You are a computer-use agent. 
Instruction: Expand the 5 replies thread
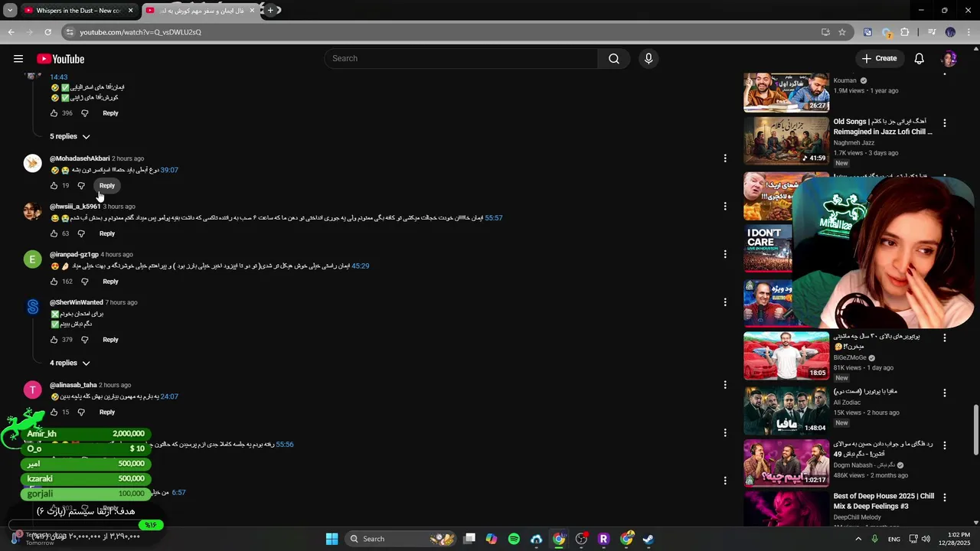coord(70,136)
